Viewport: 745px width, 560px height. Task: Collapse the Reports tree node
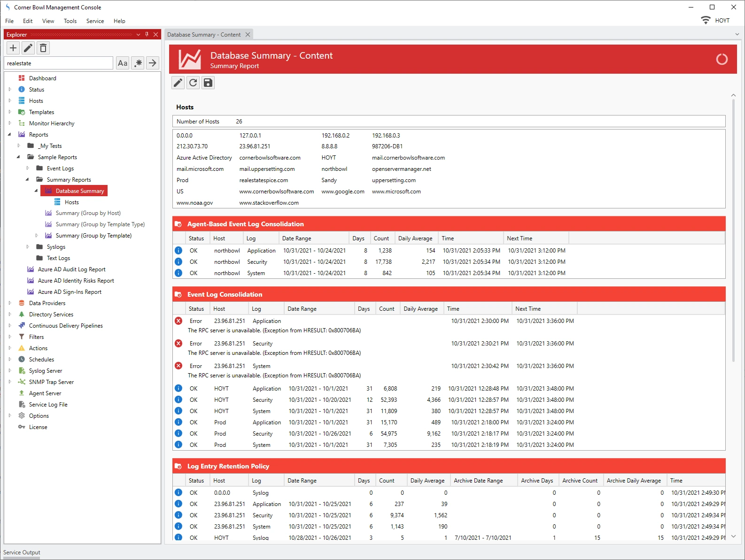pyautogui.click(x=10, y=135)
